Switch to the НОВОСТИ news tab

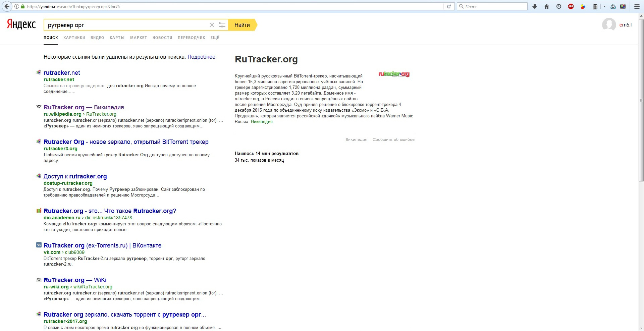point(162,38)
